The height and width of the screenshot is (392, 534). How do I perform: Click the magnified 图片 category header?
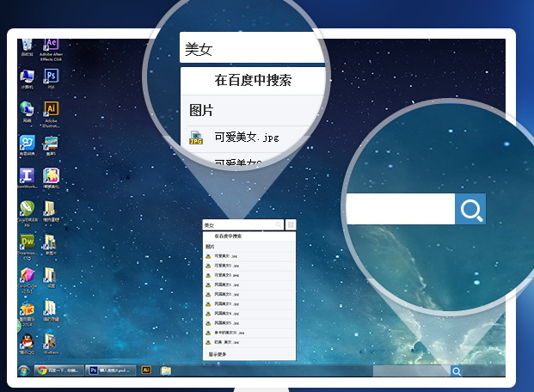click(201, 110)
